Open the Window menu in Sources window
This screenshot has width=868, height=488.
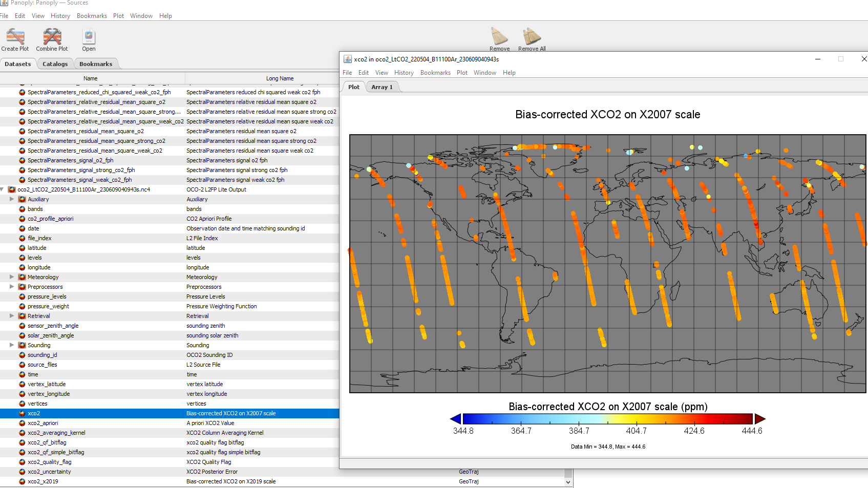(141, 16)
